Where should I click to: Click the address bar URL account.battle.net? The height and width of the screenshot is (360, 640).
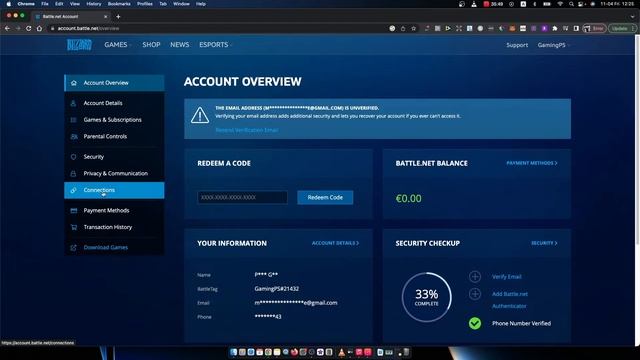click(x=88, y=29)
